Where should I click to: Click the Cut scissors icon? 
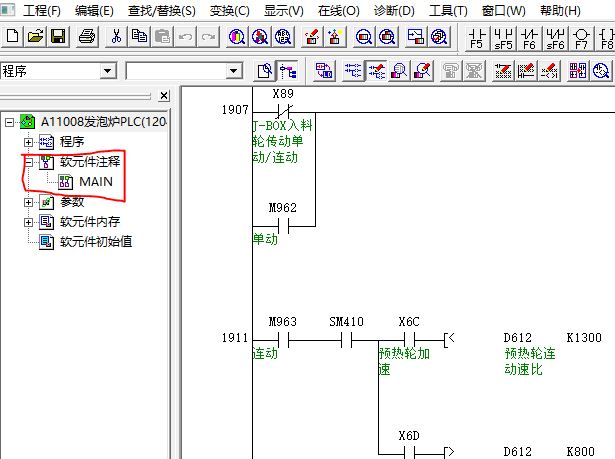(117, 37)
